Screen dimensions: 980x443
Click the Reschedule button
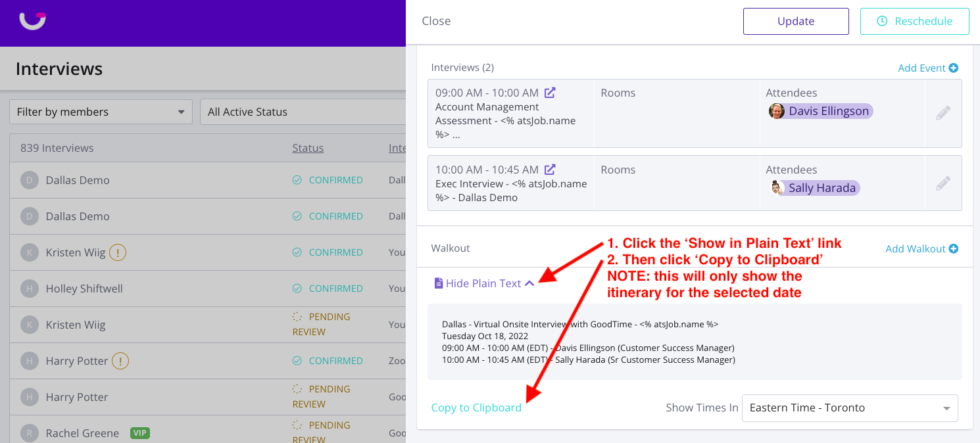(x=915, y=21)
